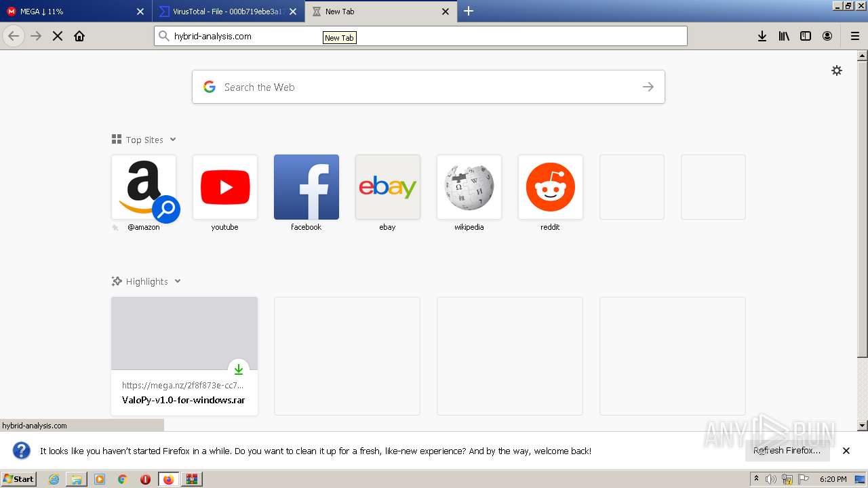This screenshot has height=488, width=868.
Task: Open the Reddit top site tile
Action: [x=551, y=187]
